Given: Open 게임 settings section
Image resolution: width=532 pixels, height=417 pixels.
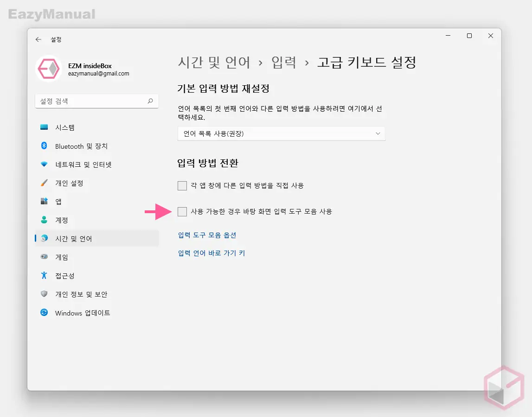Looking at the screenshot, I should (61, 257).
